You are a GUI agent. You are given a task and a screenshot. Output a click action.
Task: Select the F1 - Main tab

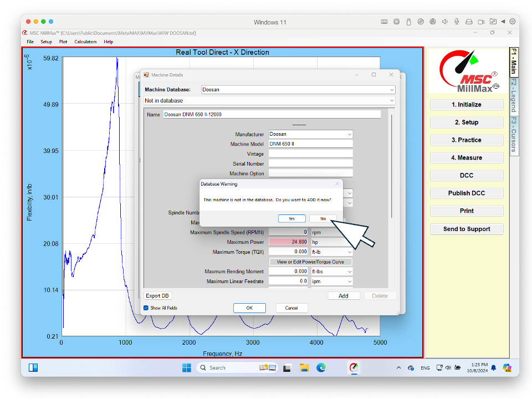tap(514, 62)
